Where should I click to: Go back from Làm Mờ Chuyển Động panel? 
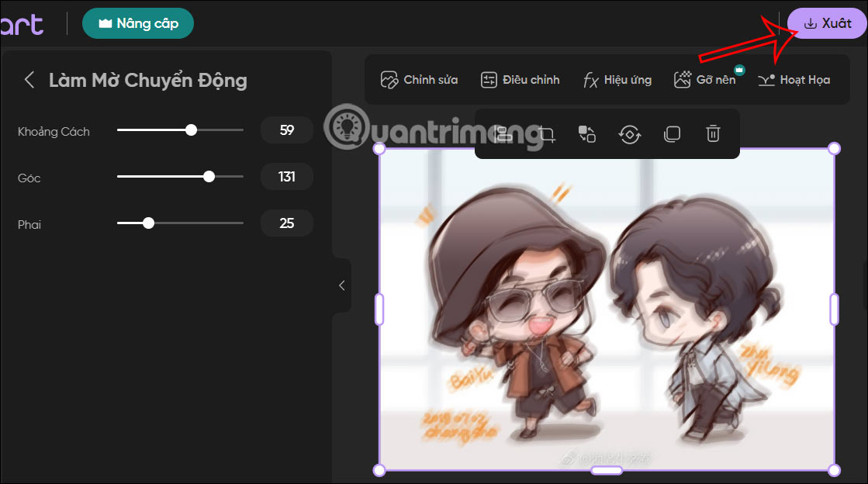pyautogui.click(x=29, y=80)
